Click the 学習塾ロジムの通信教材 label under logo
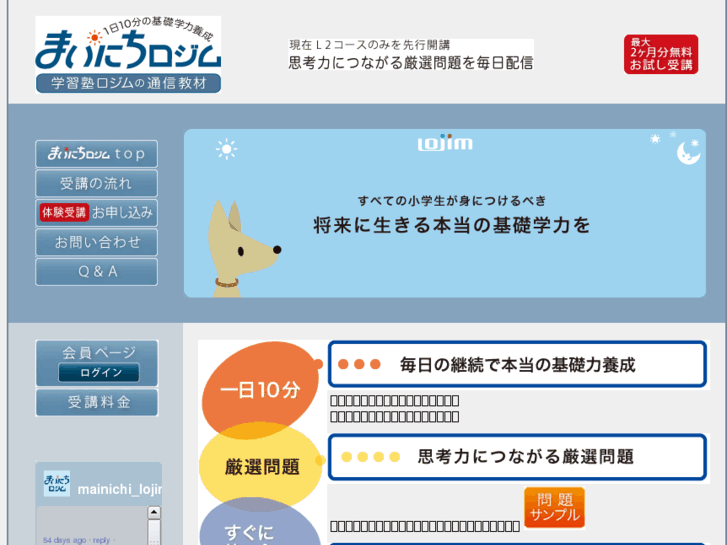The height and width of the screenshot is (545, 727). (128, 83)
